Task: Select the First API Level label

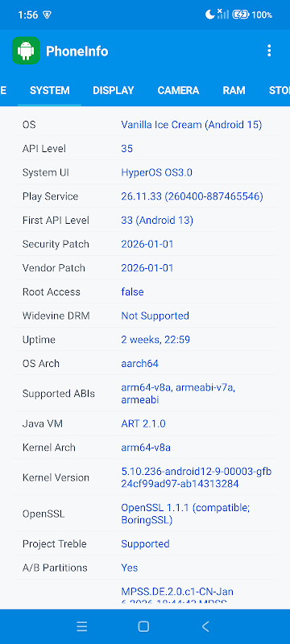Action: click(56, 220)
